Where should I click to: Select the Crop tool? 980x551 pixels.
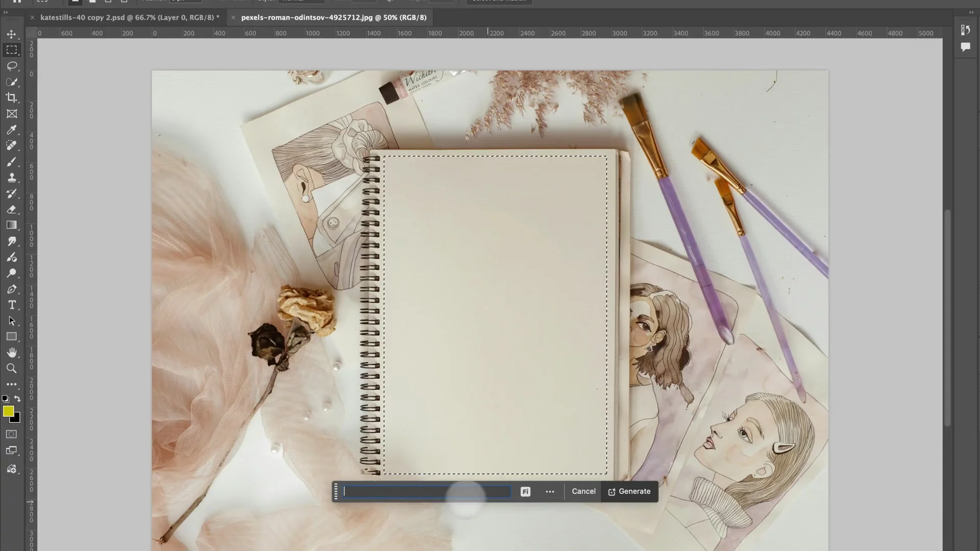click(12, 97)
